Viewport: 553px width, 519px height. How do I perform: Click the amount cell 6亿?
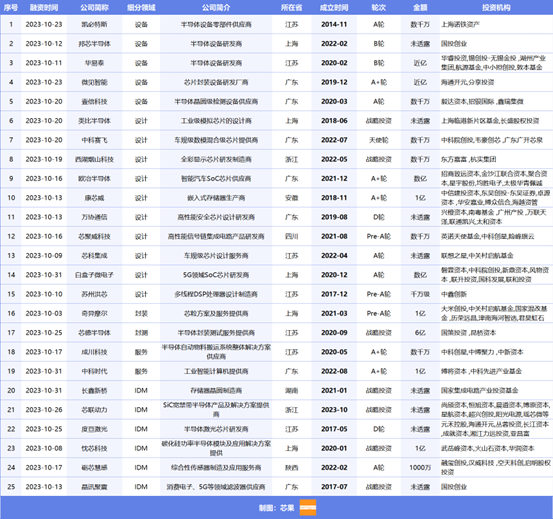click(x=420, y=332)
